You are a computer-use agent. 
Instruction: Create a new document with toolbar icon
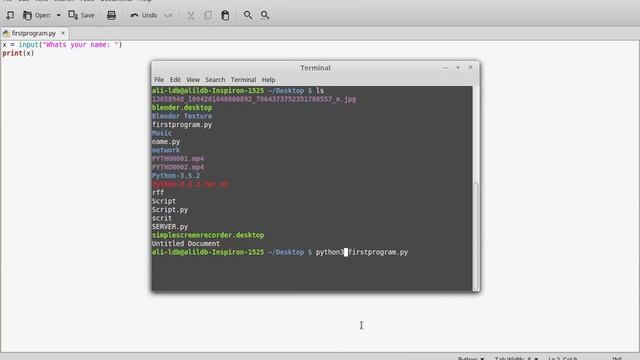(10, 16)
